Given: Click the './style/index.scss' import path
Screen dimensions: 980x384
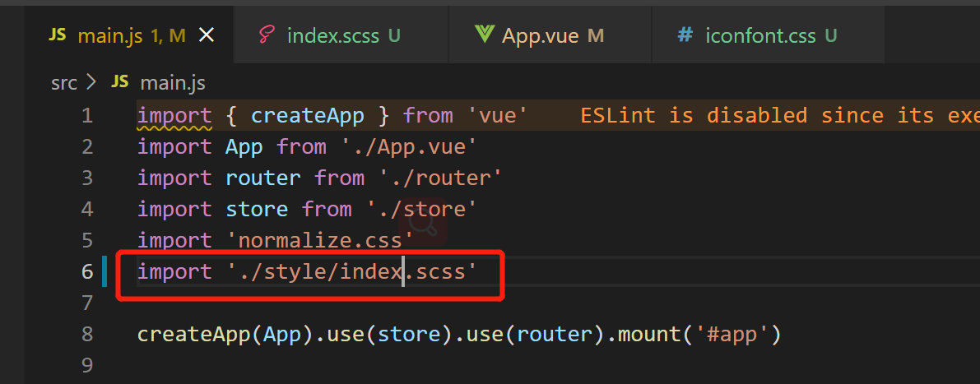Looking at the screenshot, I should [351, 271].
